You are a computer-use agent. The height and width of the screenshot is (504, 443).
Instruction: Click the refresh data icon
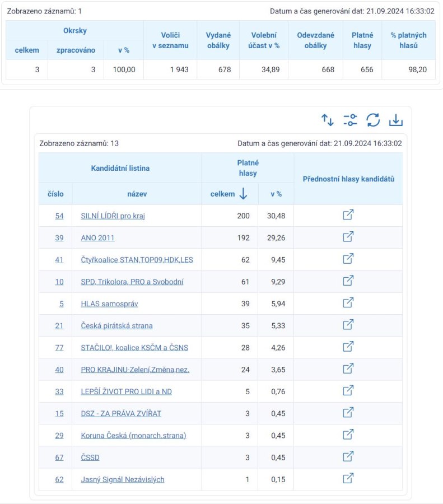pos(373,120)
